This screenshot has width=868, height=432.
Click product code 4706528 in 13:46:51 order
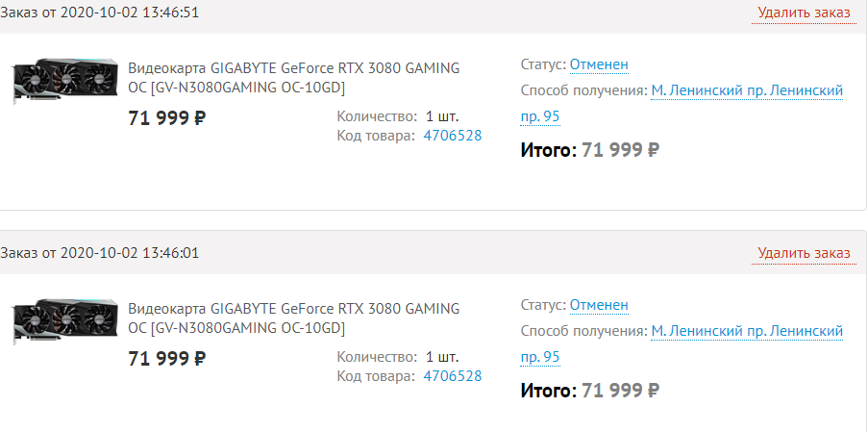click(452, 136)
